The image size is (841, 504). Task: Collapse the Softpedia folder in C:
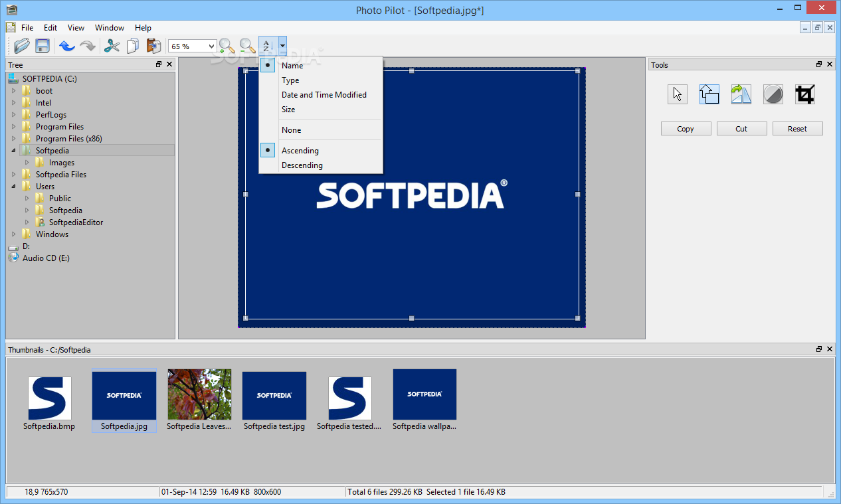click(13, 151)
